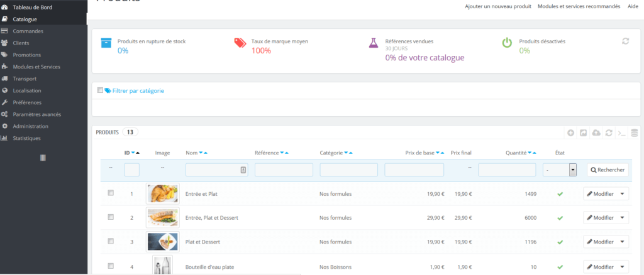Toggle Plat et Dessert enabled status
This screenshot has width=644, height=275.
point(560,242)
